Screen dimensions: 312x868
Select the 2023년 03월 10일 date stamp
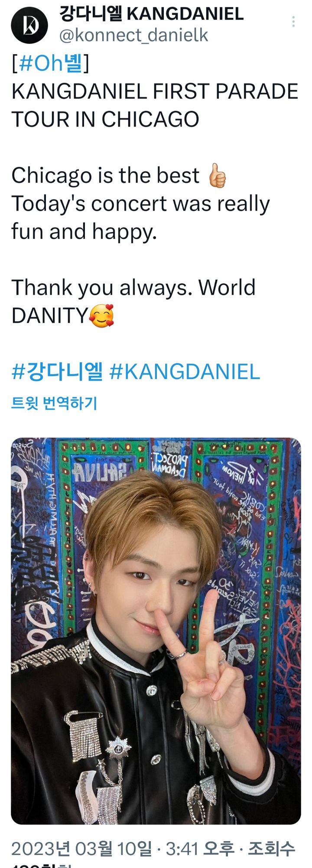[x=81, y=848]
